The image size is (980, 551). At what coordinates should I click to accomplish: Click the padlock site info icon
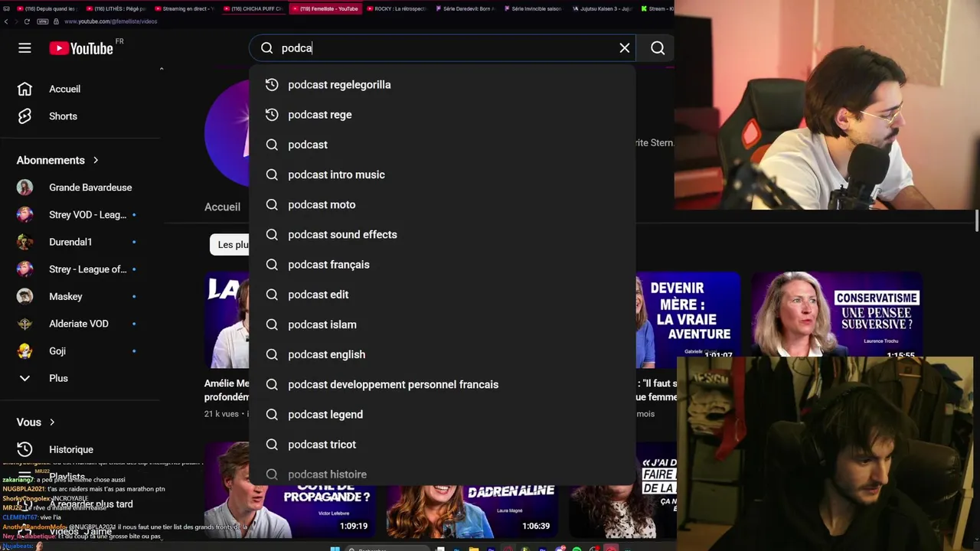click(55, 21)
